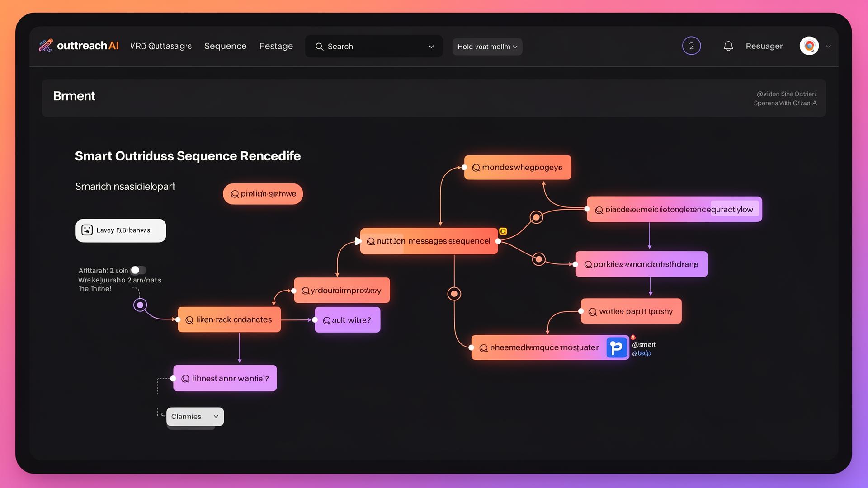The width and height of the screenshot is (868, 488).
Task: Select the nheemedkamquce mostuater node
Action: (550, 347)
